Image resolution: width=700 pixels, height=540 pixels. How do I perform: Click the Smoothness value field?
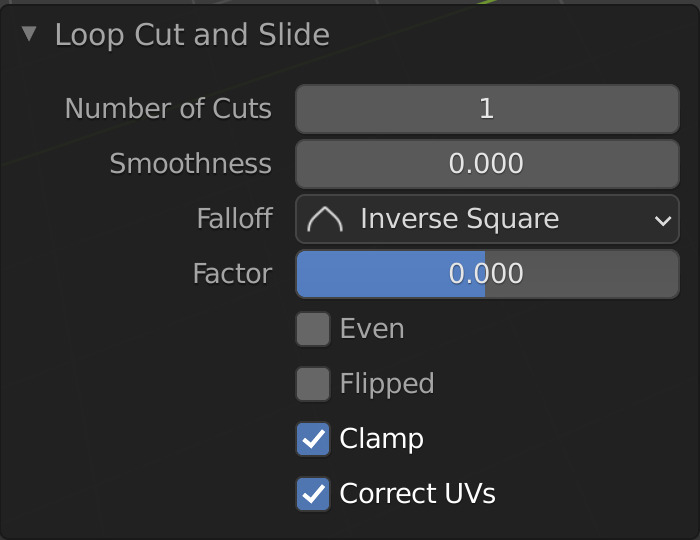tap(487, 164)
